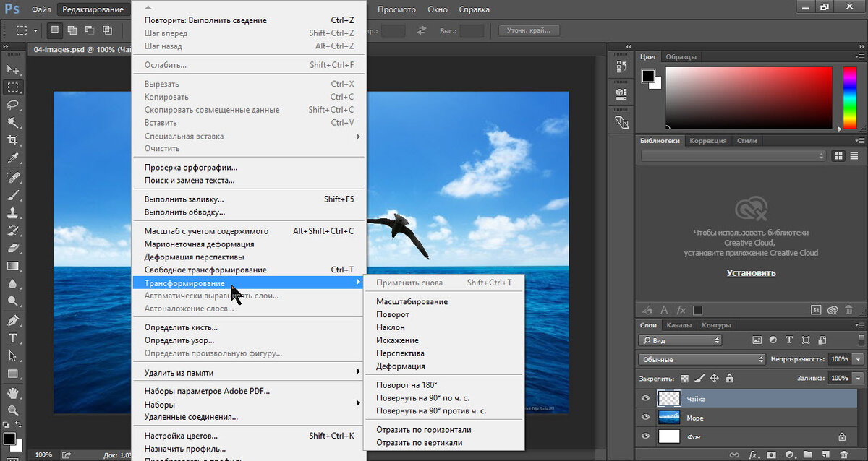This screenshot has width=868, height=461.
Task: Click the Zoom tool icon
Action: (x=12, y=410)
